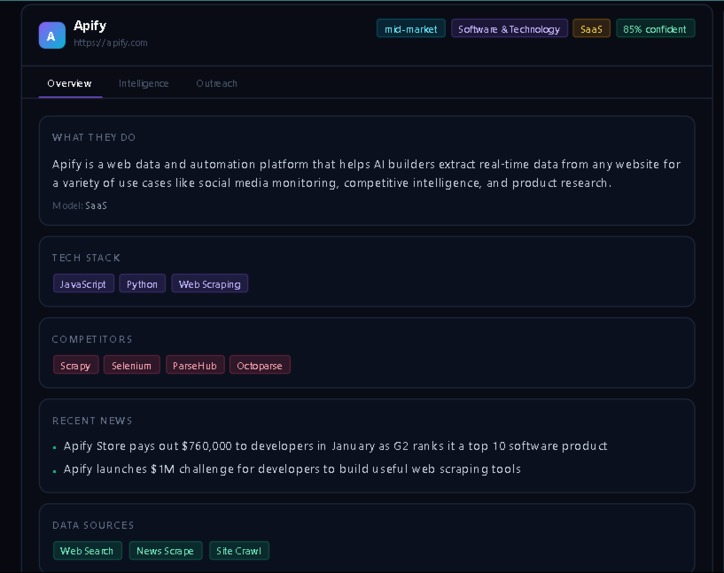Click the ParseHub competitor tag
This screenshot has height=573, width=724.
tap(195, 365)
